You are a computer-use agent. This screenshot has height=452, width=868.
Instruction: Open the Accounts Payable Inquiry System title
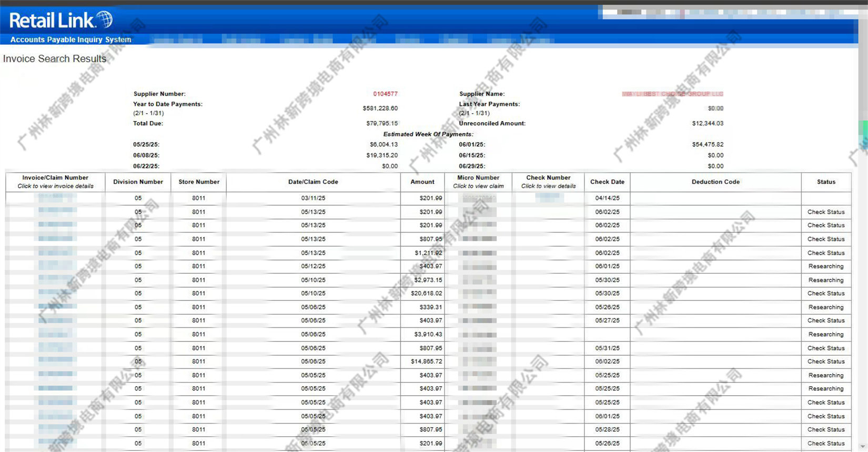point(71,39)
